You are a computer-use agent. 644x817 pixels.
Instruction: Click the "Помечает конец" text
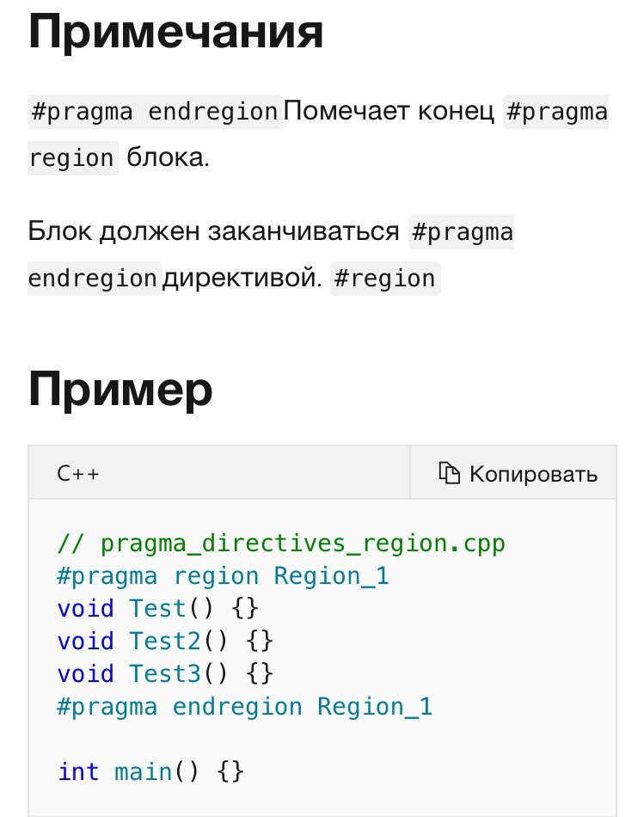(389, 112)
